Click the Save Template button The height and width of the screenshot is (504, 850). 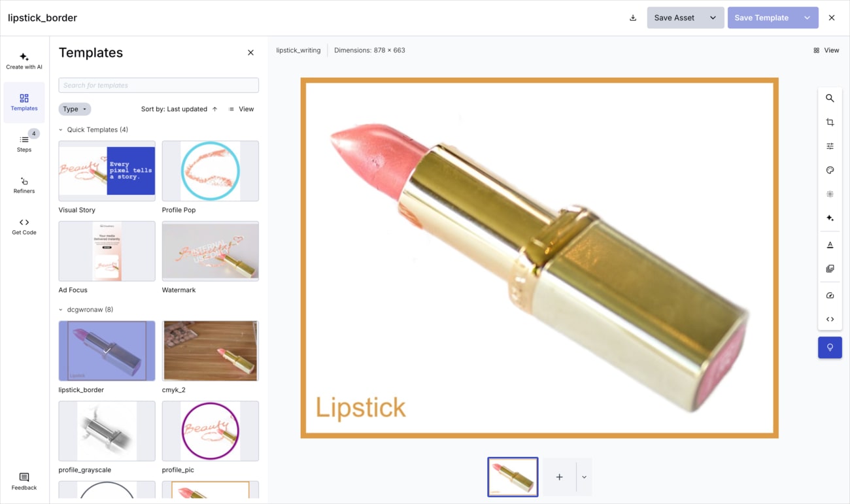tap(762, 18)
